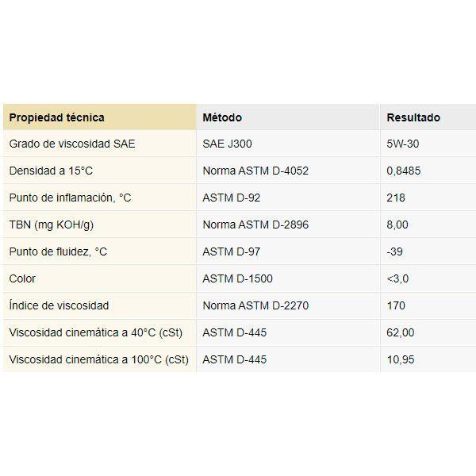Image resolution: width=476 pixels, height=476 pixels.
Task: Select the 'Grado de viscosidad SAE' cell
Action: click(x=100, y=144)
